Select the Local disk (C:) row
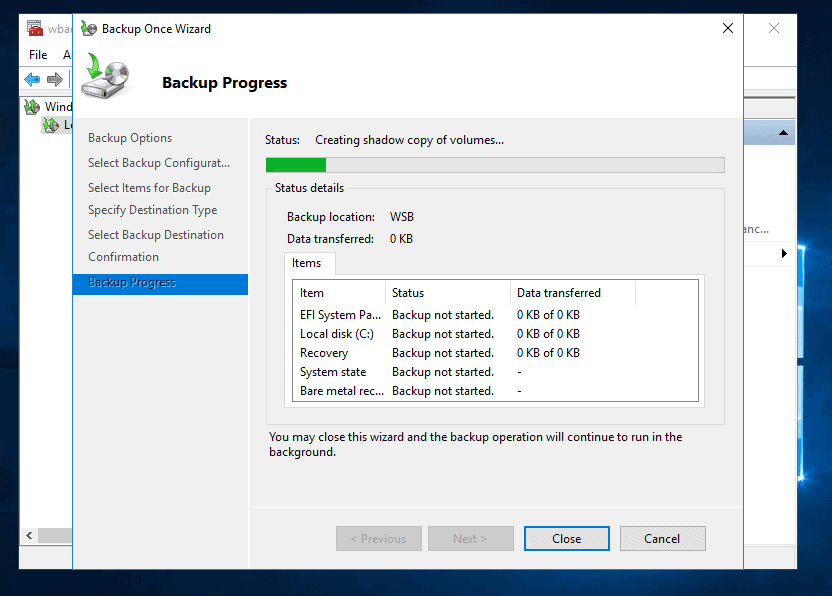The image size is (832, 596). pyautogui.click(x=337, y=334)
